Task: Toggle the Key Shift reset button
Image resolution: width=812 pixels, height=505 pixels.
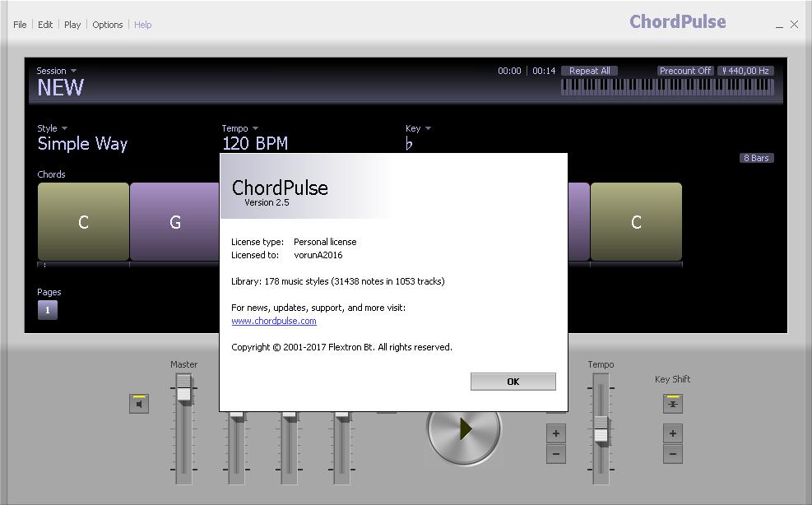Action: 672,404
